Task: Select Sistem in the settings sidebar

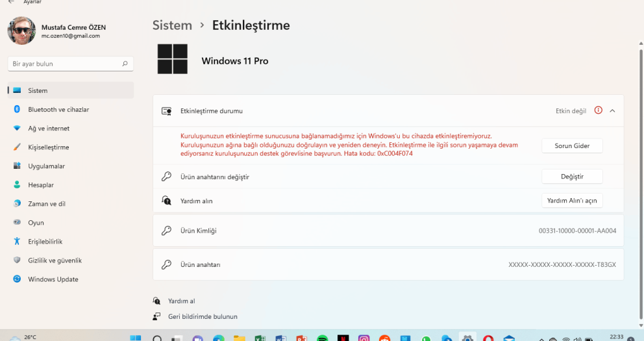Action: pyautogui.click(x=71, y=90)
